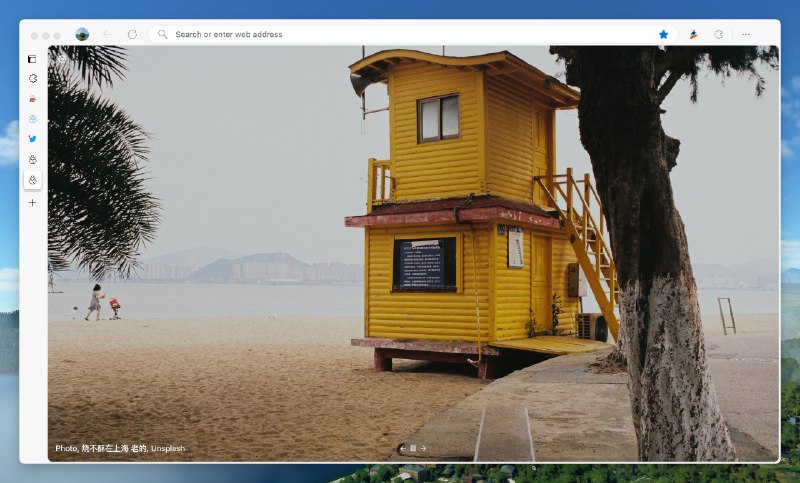800x483 pixels.
Task: Go back using the back arrow
Action: (107, 34)
